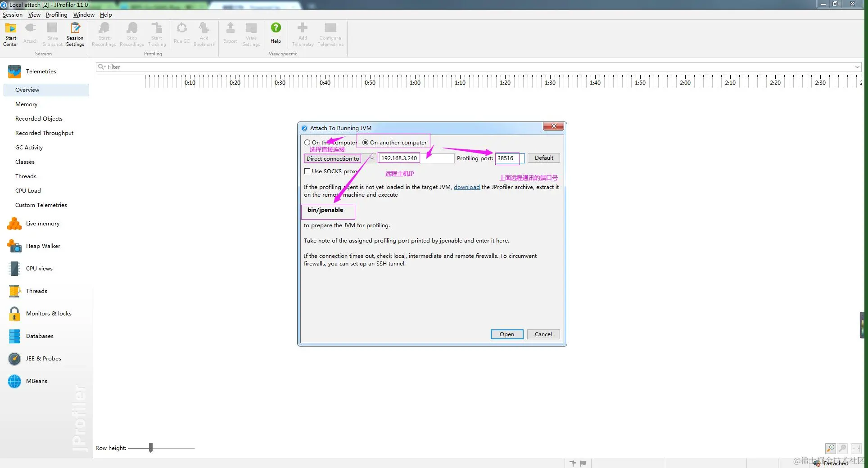Click the 1:00 timeline marker
The height and width of the screenshot is (468, 868).
coord(415,83)
